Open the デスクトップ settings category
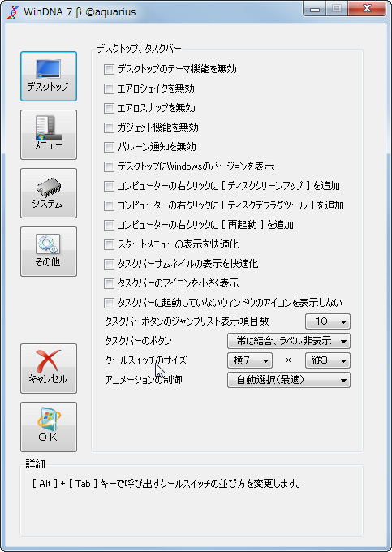Image resolution: width=392 pixels, height=552 pixels. pos(49,76)
